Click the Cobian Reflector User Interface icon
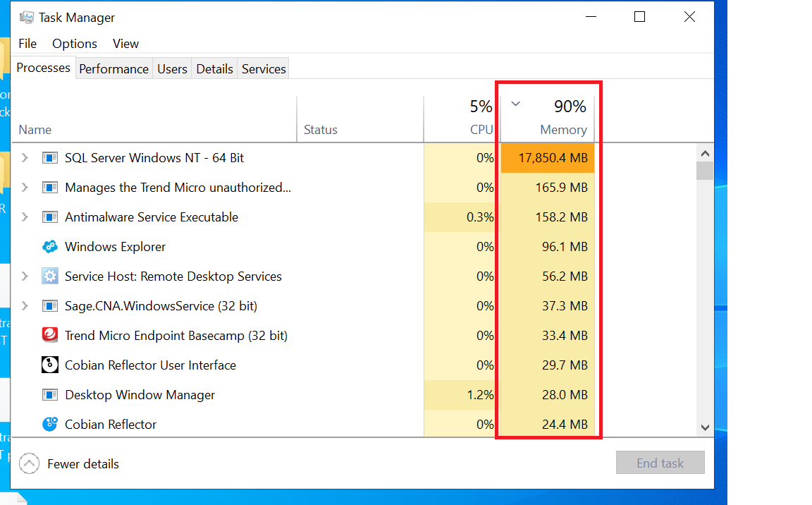This screenshot has width=812, height=505. click(x=49, y=365)
